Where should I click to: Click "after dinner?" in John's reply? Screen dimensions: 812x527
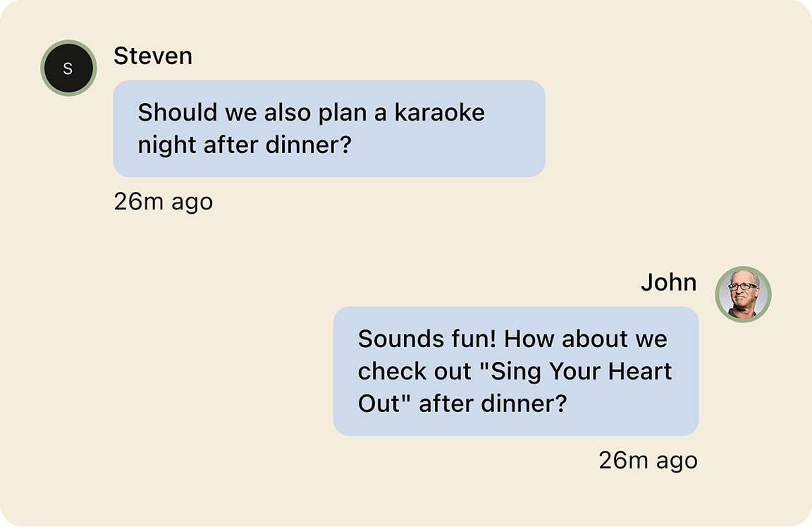(x=493, y=404)
